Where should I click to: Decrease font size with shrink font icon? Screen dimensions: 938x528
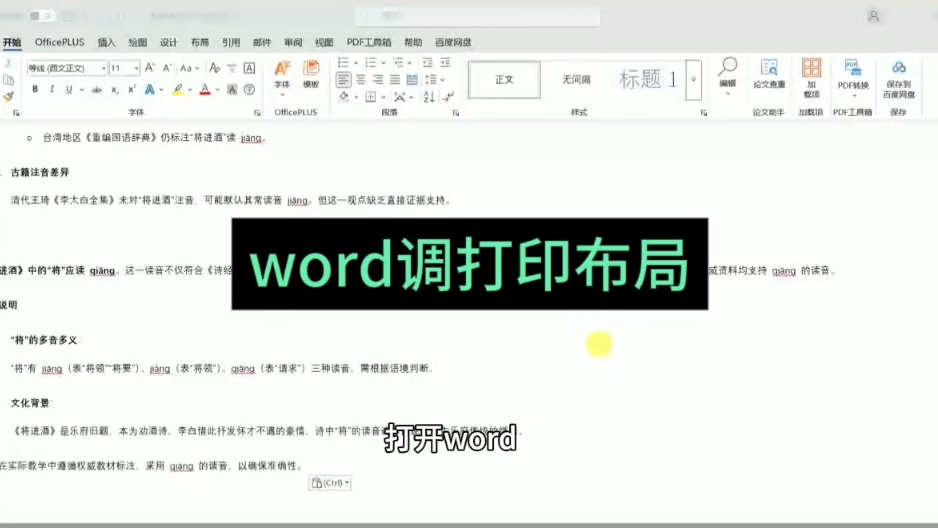pyautogui.click(x=168, y=68)
